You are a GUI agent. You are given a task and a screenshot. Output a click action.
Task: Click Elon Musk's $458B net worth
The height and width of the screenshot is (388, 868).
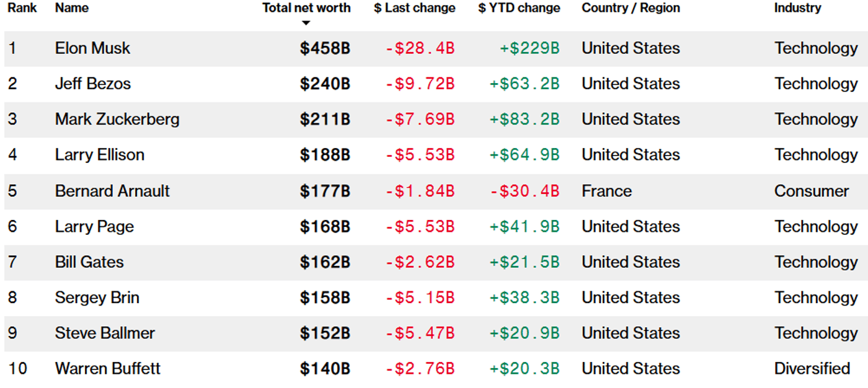click(x=325, y=48)
